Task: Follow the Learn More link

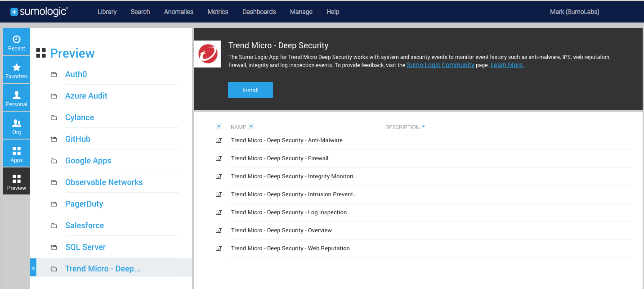Action: [x=507, y=65]
